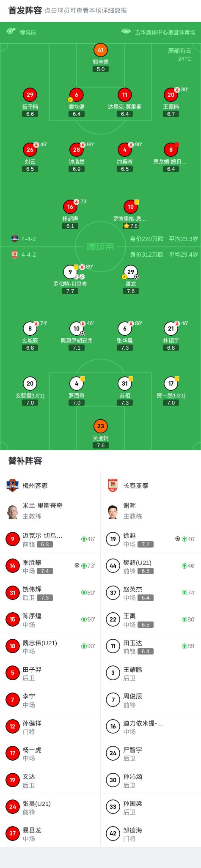Tap goalkeeper number 41 郭全博 icon

(100, 50)
